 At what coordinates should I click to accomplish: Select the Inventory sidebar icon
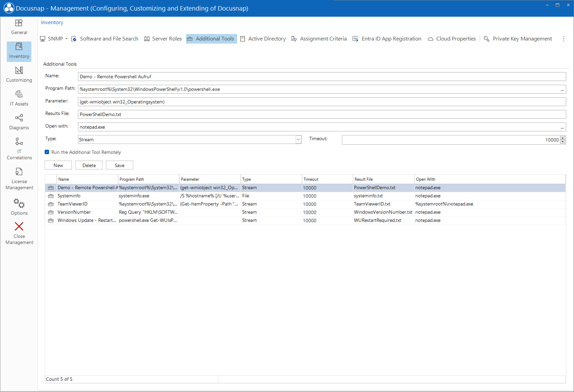tap(19, 51)
